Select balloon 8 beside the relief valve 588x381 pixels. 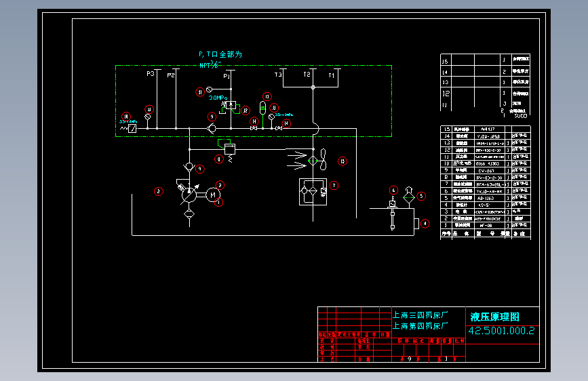tap(219, 159)
